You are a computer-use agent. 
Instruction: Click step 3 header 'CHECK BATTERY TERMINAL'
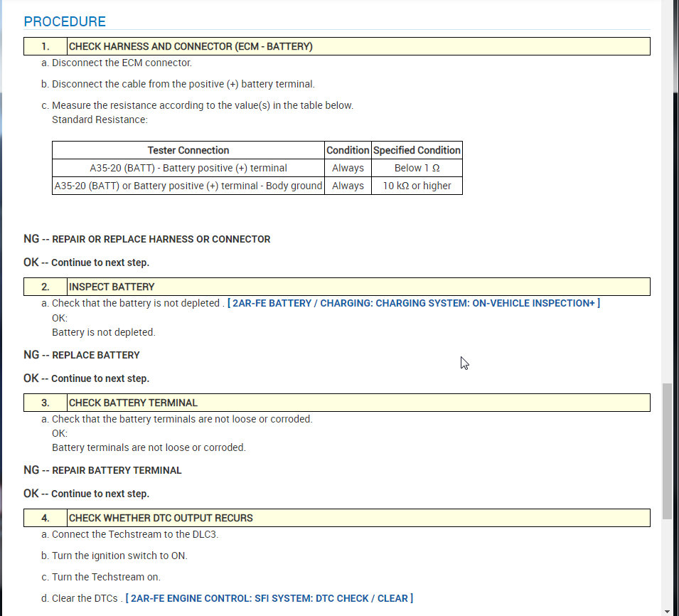pos(358,403)
